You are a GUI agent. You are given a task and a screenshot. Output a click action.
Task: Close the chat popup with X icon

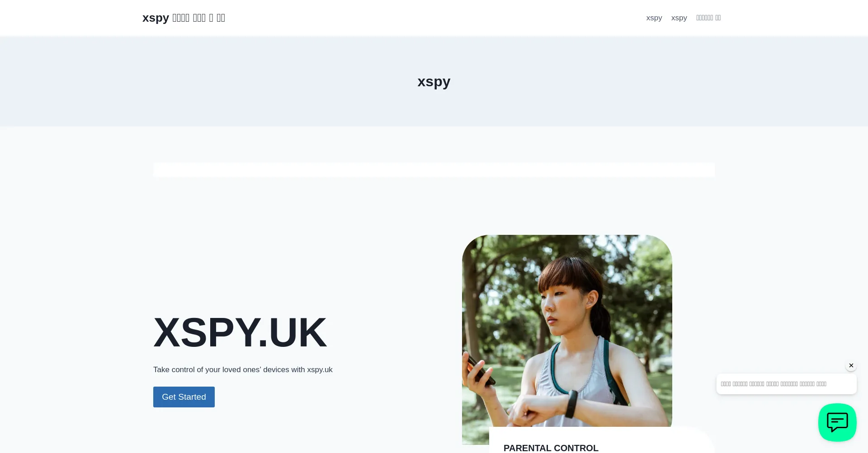851,365
